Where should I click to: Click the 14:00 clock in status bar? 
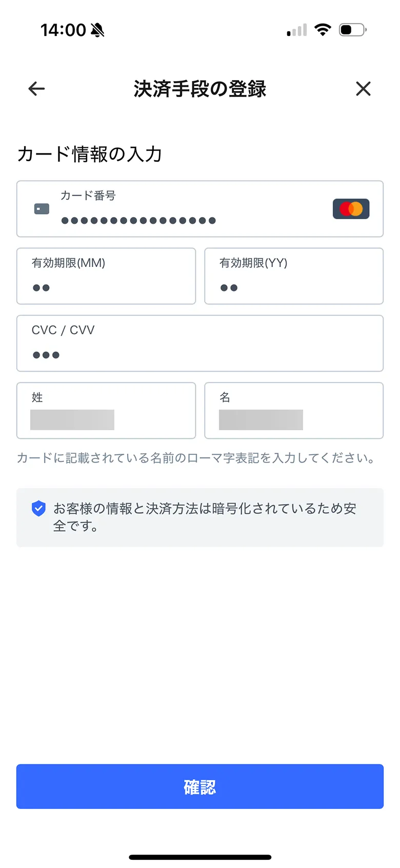(x=63, y=30)
